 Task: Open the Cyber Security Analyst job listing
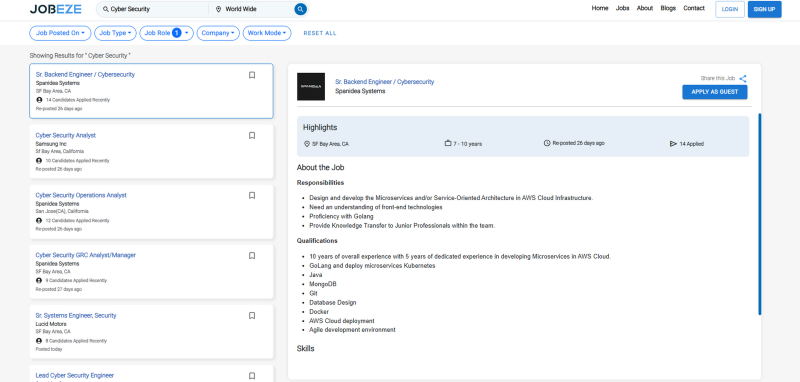click(65, 135)
